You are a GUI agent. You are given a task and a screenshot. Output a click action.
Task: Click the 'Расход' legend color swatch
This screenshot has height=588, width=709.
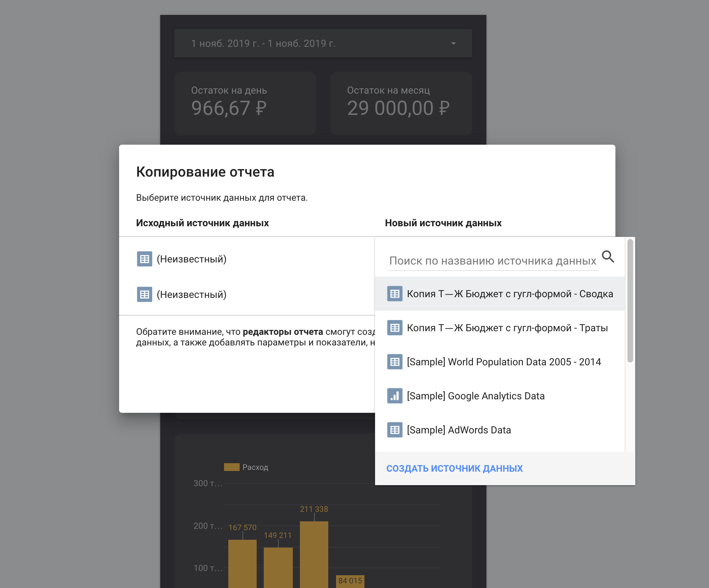pyautogui.click(x=232, y=467)
